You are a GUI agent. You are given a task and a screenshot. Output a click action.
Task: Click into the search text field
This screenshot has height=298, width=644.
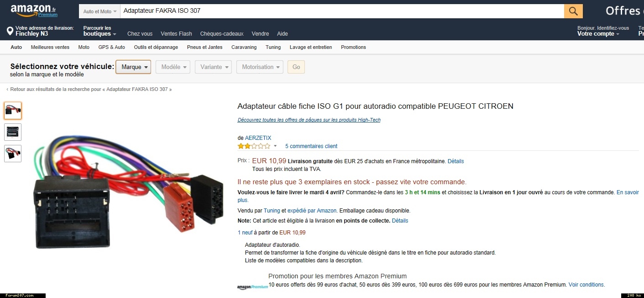click(x=342, y=11)
